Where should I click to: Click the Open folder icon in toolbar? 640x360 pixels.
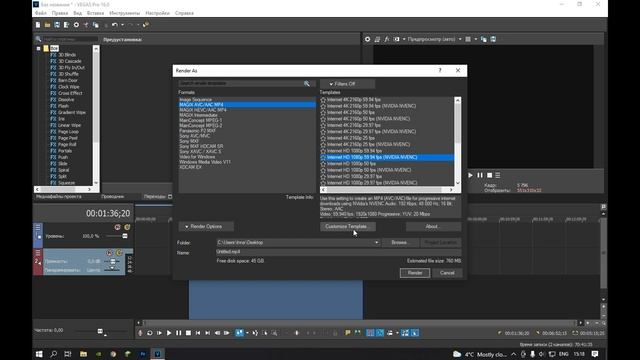click(x=47, y=25)
